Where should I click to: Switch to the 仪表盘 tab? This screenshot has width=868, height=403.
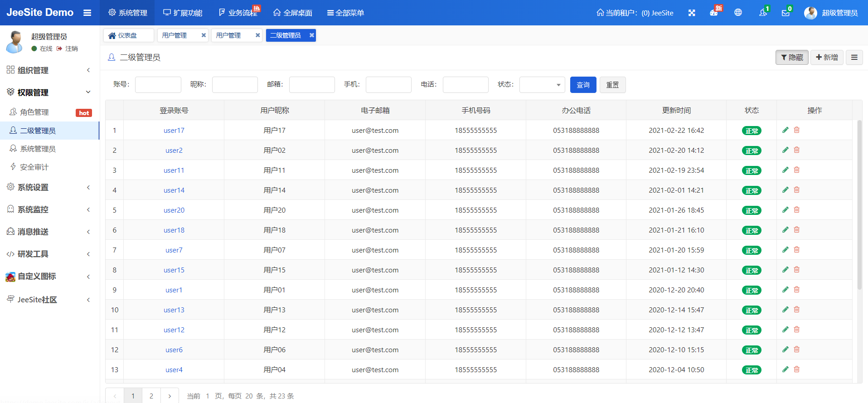pyautogui.click(x=127, y=35)
